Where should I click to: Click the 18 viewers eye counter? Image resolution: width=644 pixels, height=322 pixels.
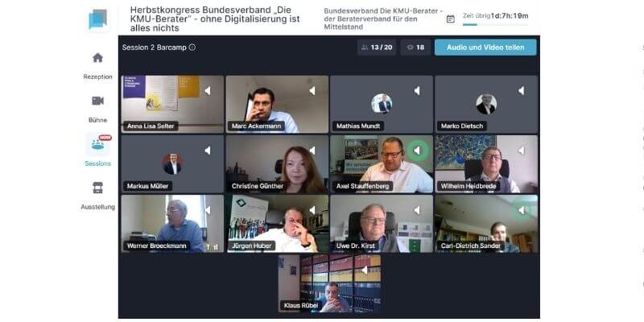click(415, 47)
